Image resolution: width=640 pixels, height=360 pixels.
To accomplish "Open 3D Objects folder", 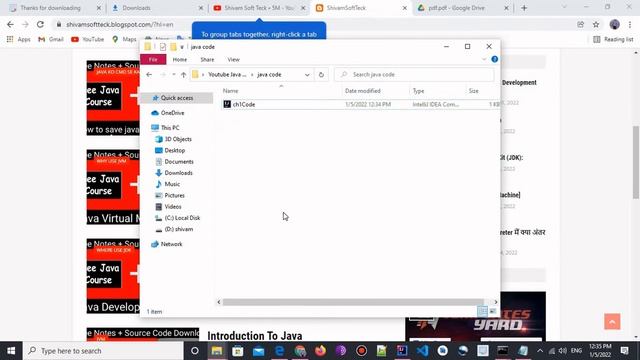I will pyautogui.click(x=178, y=139).
